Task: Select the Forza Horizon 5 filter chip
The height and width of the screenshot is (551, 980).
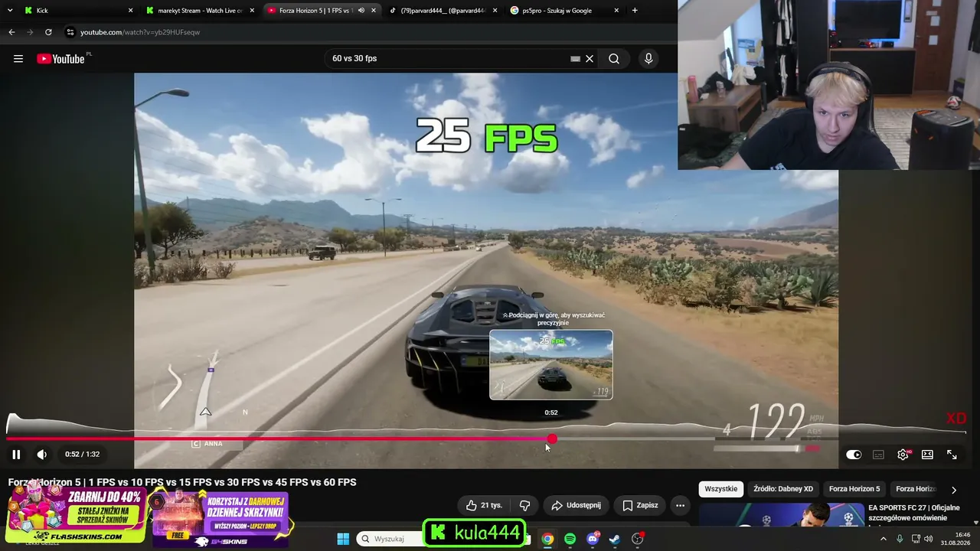Action: [x=854, y=489]
